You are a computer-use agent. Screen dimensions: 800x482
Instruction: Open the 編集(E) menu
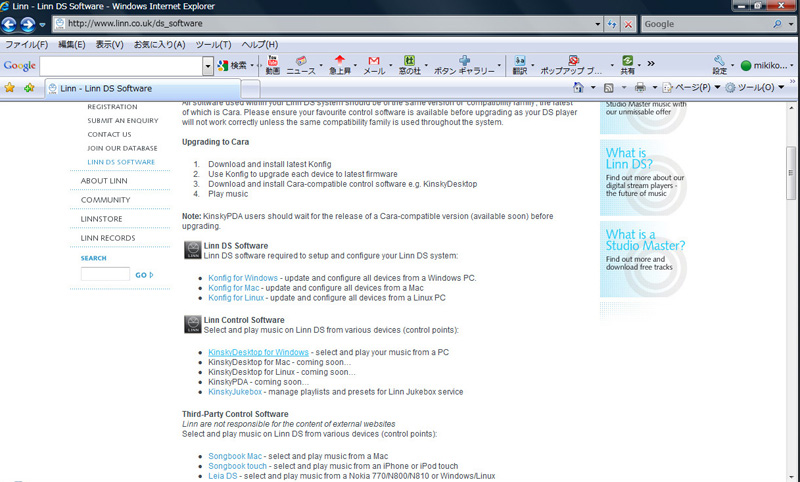tap(71, 44)
